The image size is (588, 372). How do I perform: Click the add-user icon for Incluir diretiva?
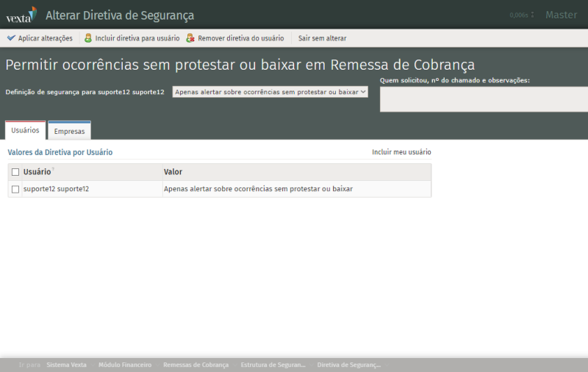(x=88, y=38)
